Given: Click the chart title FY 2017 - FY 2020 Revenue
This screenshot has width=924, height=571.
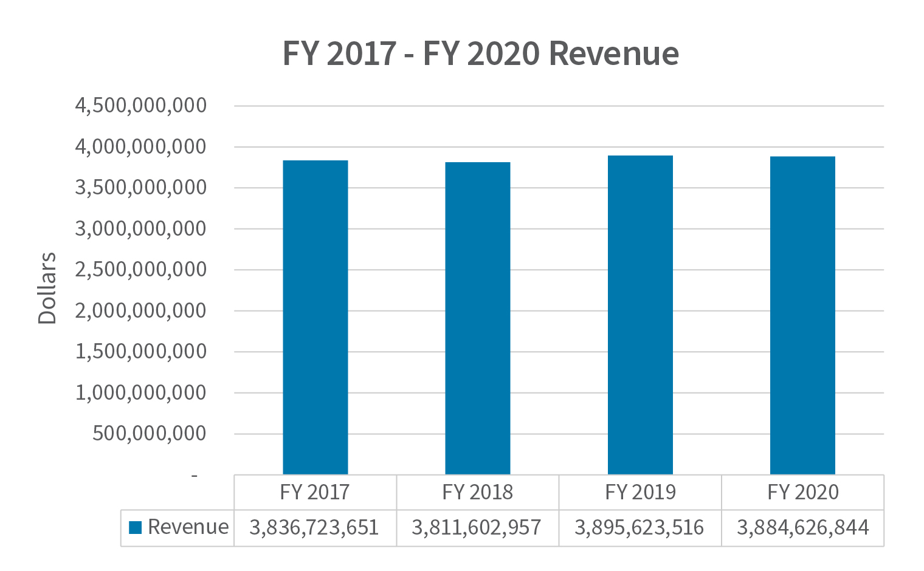Looking at the screenshot, I should (480, 53).
